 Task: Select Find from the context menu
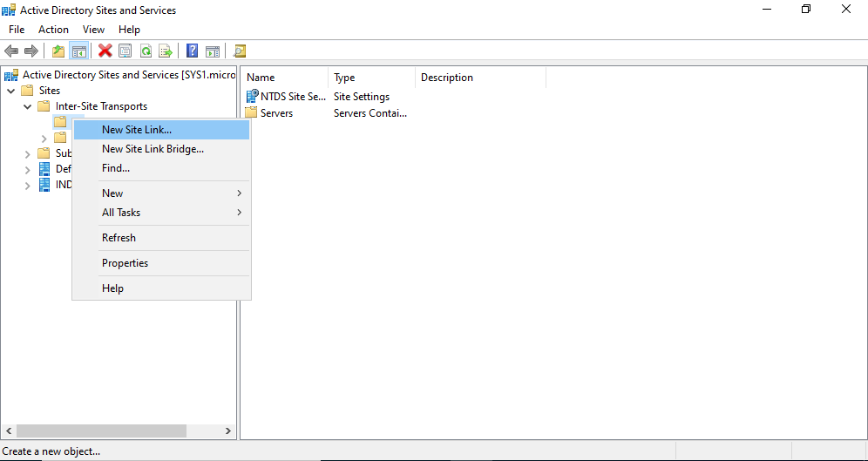161,167
